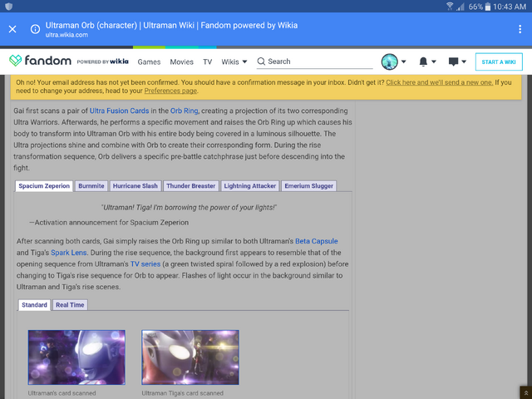Open the messages chat bubble icon
The image size is (532, 399).
pyautogui.click(x=453, y=62)
